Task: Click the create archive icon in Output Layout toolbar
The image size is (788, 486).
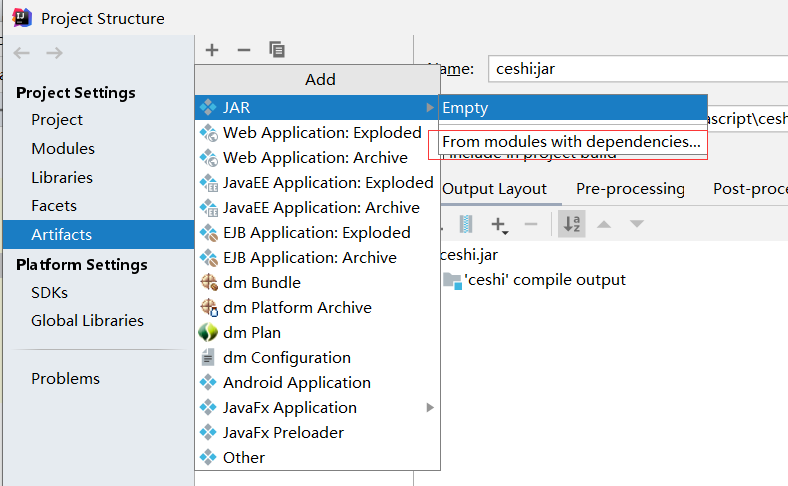Action: 466,224
